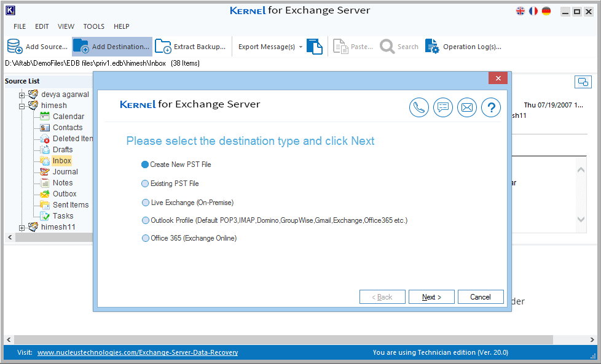Expand the devya agarwal mailbox node
601x364 pixels.
[22, 95]
